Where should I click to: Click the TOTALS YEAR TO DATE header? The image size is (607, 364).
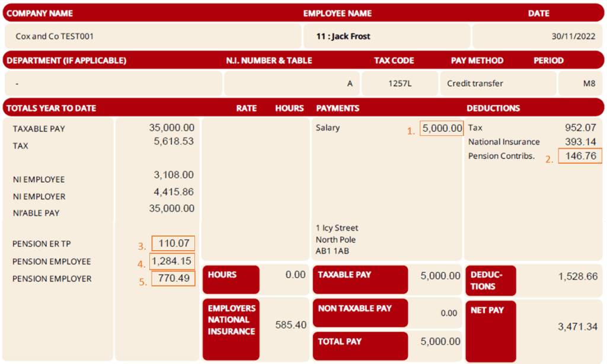51,108
